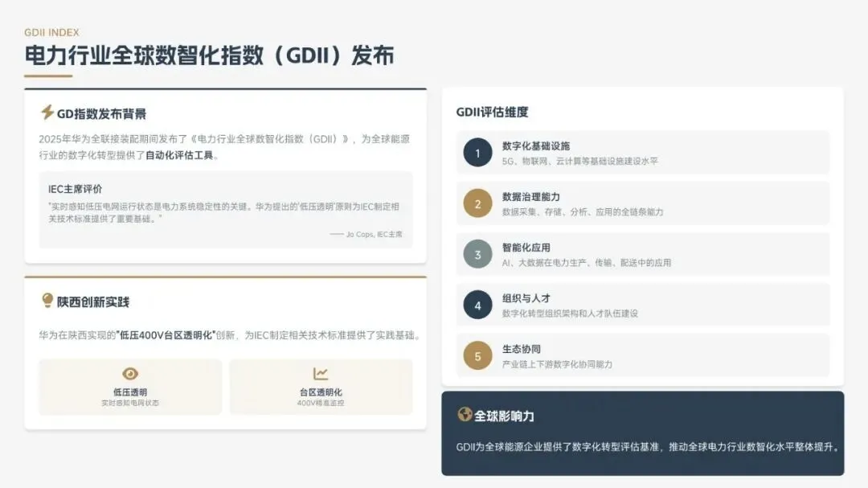Click the heading IEC主席评价
This screenshot has width=868, height=488.
point(76,189)
